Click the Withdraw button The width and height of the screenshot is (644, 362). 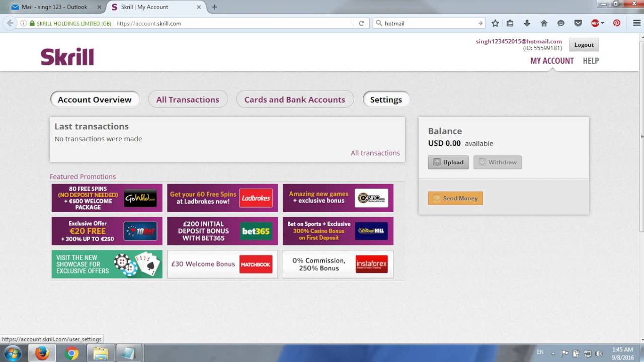[x=498, y=162]
